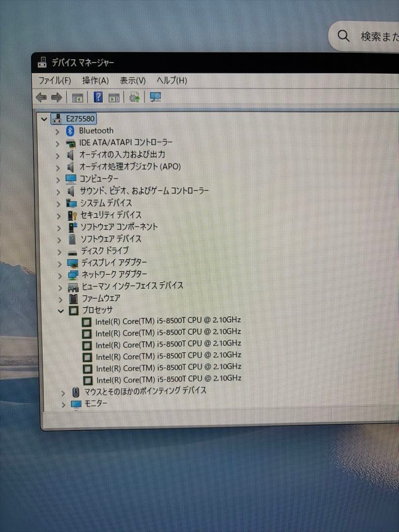Image resolution: width=399 pixels, height=532 pixels.
Task: Expand the ディスク ドライブ category
Action: [x=60, y=252]
